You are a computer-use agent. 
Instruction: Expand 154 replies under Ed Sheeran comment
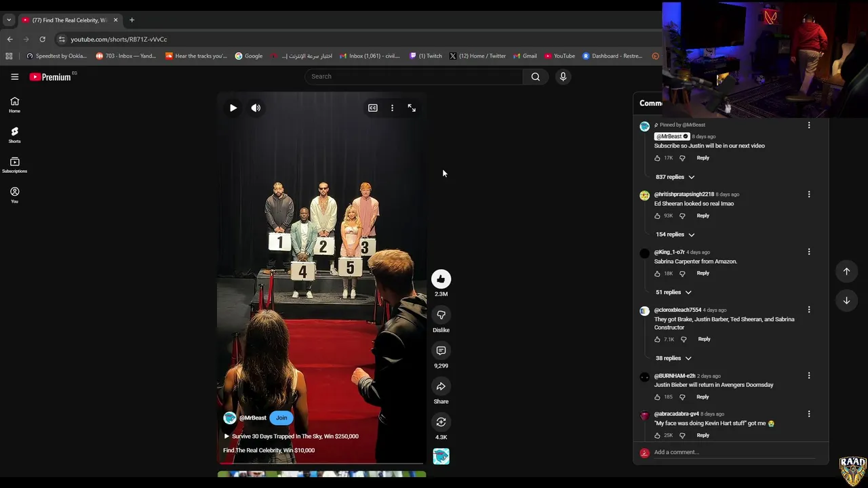pos(675,235)
